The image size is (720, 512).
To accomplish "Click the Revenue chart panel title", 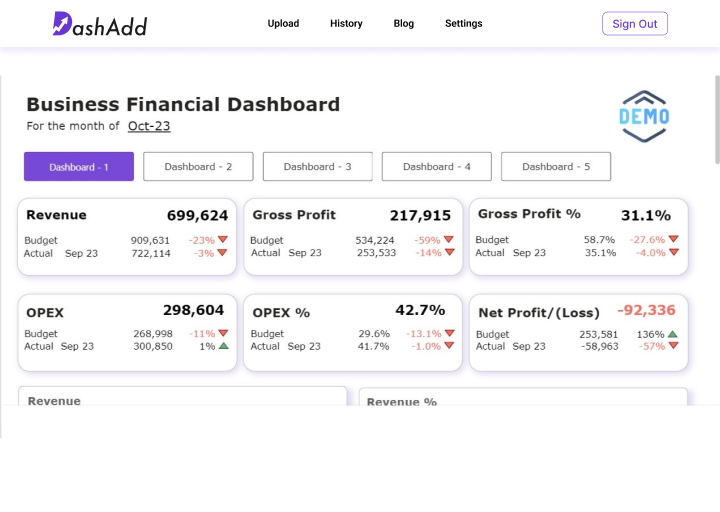I will [54, 400].
